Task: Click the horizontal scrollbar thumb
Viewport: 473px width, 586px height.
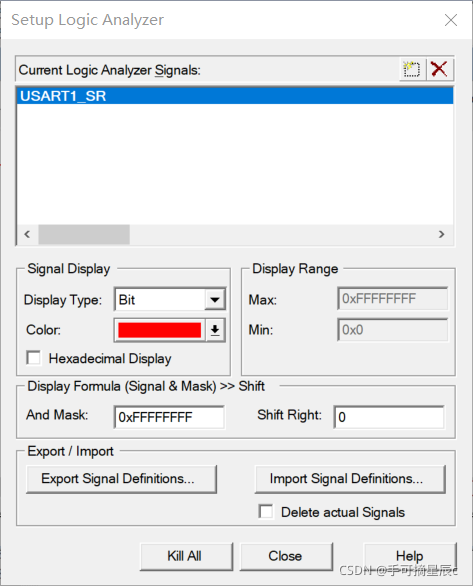Action: 84,234
